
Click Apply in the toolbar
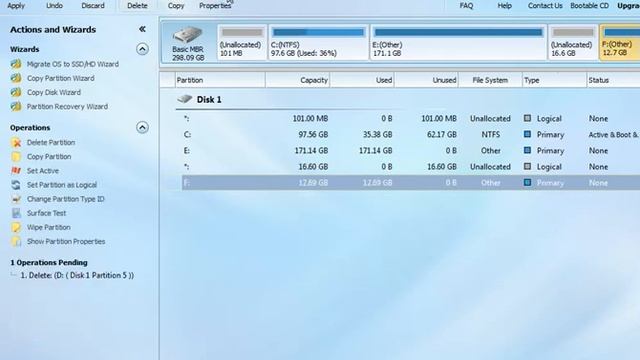16,6
